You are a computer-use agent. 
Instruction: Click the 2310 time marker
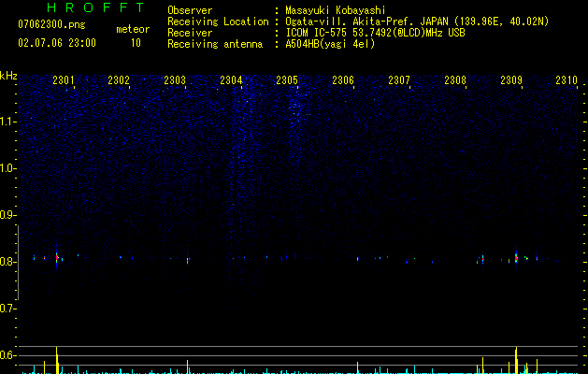566,80
